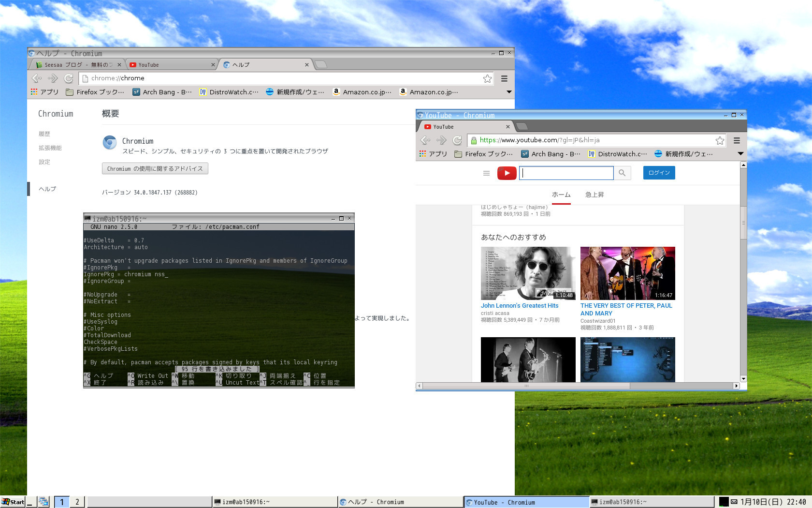The height and width of the screenshot is (508, 812).
Task: Click YouTube page horizontal scrollbar handle
Action: [526, 386]
